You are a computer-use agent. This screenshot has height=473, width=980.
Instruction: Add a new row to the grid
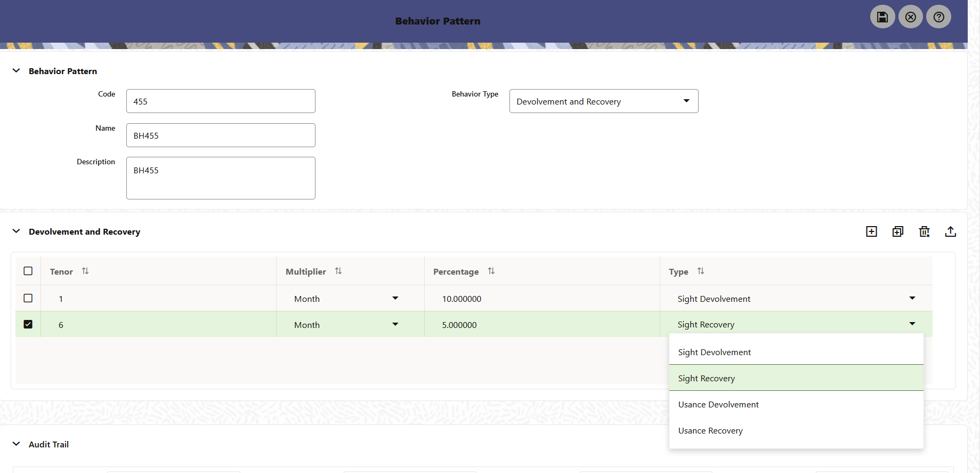tap(872, 231)
